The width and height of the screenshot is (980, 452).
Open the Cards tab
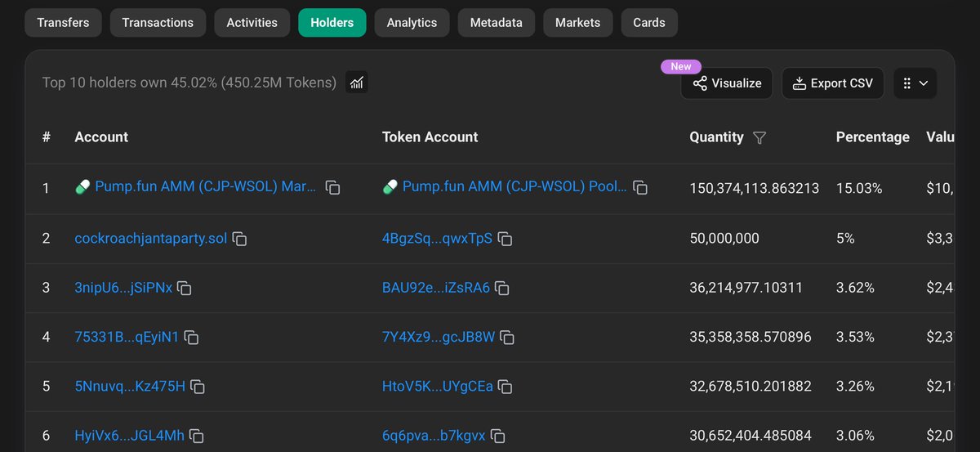click(x=648, y=23)
